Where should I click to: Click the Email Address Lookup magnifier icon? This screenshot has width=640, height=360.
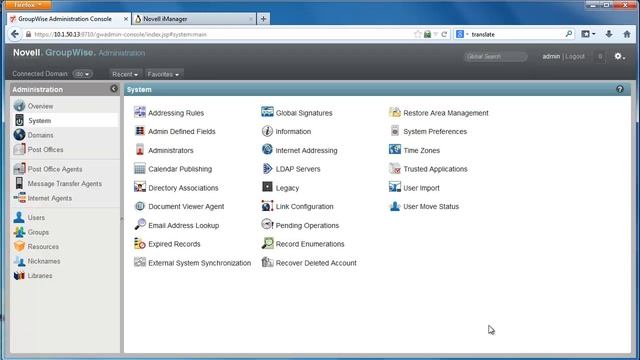(140, 224)
